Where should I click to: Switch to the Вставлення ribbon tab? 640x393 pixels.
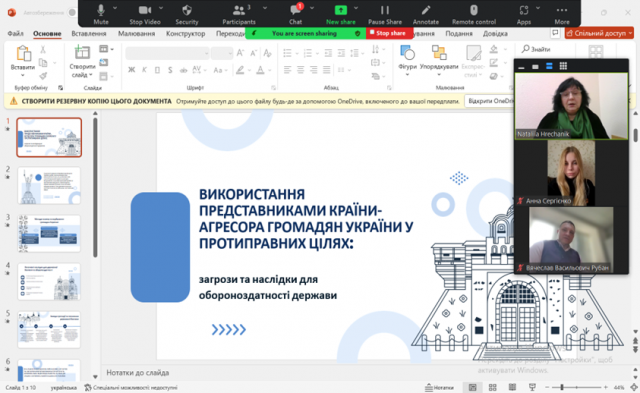[x=89, y=33]
